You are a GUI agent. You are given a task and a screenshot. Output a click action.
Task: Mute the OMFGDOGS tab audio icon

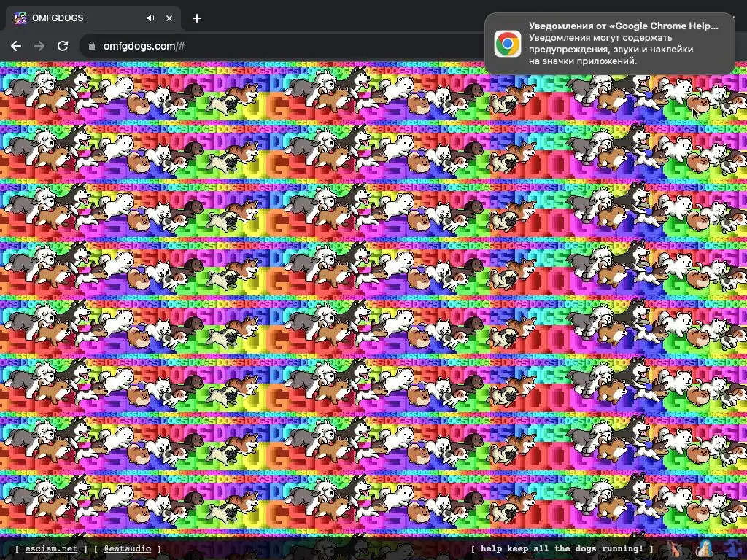pos(151,18)
